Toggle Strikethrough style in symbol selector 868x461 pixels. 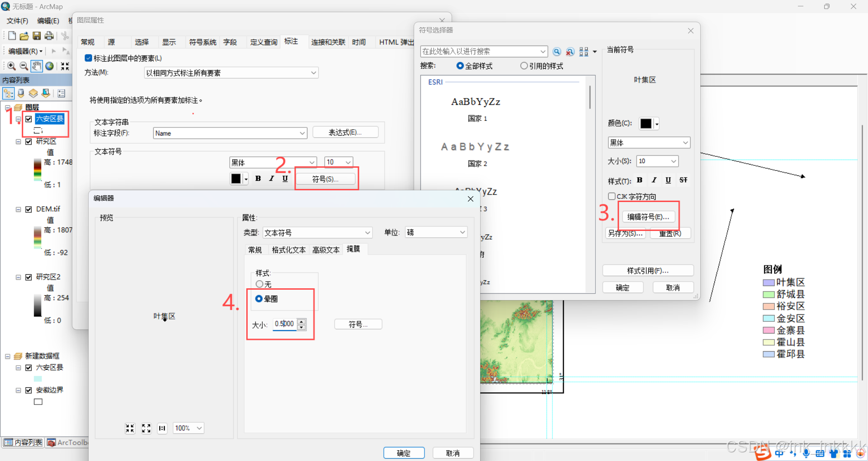[x=683, y=180]
